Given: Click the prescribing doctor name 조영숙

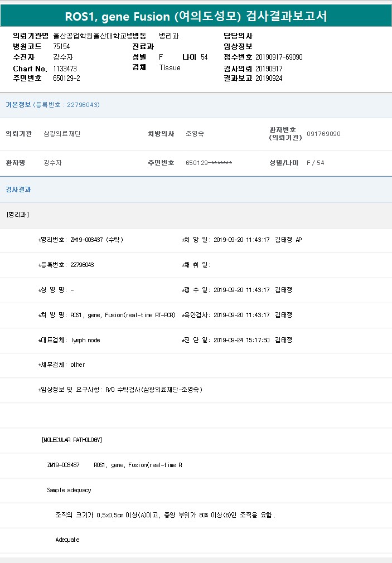Looking at the screenshot, I should pyautogui.click(x=195, y=134).
